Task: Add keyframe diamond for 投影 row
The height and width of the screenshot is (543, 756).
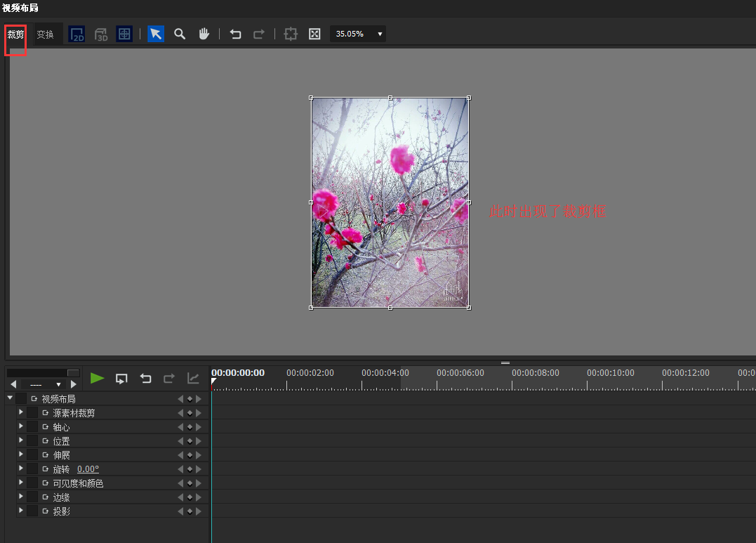Action: pyautogui.click(x=190, y=511)
